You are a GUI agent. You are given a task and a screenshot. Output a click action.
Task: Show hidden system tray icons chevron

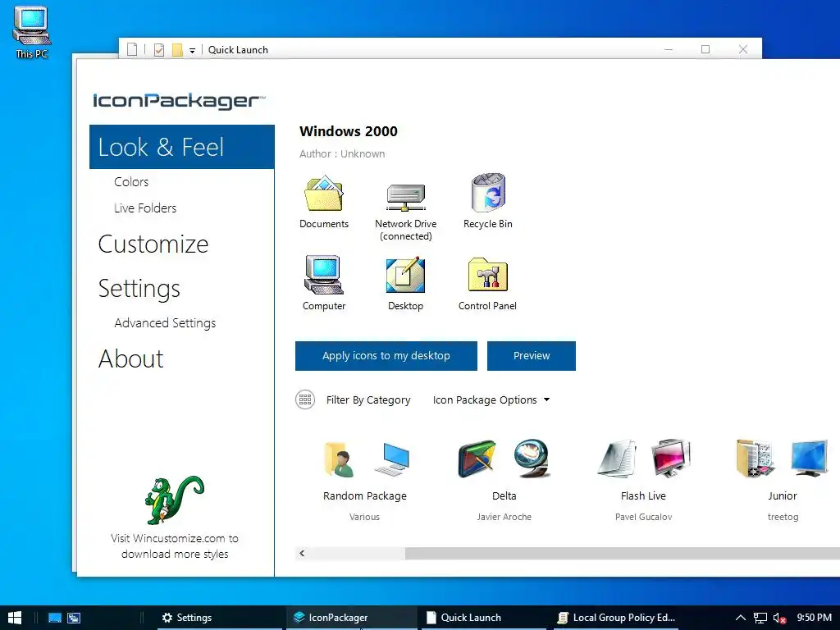tap(741, 618)
